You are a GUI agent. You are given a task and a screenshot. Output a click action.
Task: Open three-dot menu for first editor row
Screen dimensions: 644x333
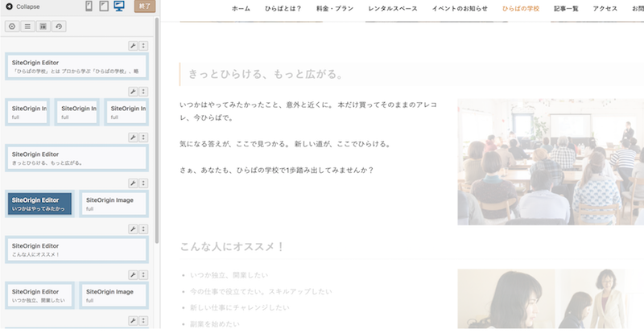143,46
